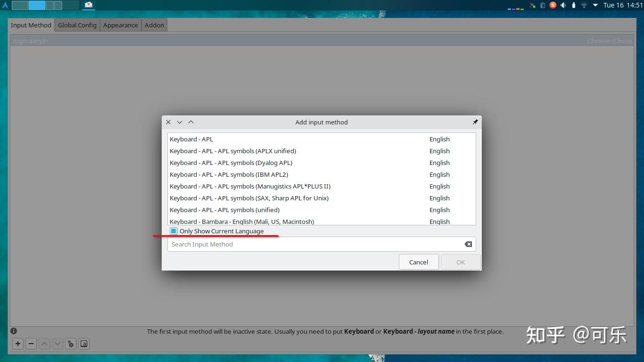This screenshot has height=362, width=644.
Task: Select 'APL symbols (Manugistics APL*PLUS II)' keyboard
Action: [x=322, y=186]
